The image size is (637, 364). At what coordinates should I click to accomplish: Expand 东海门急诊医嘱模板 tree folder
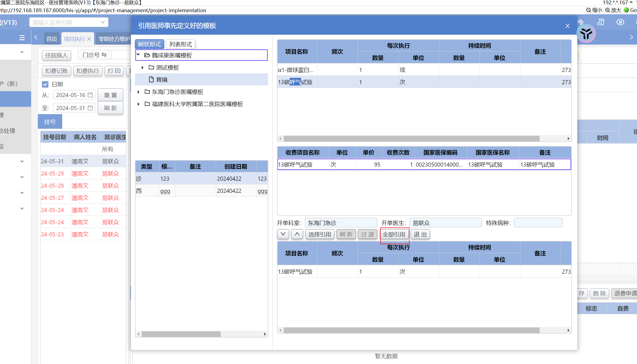point(138,92)
